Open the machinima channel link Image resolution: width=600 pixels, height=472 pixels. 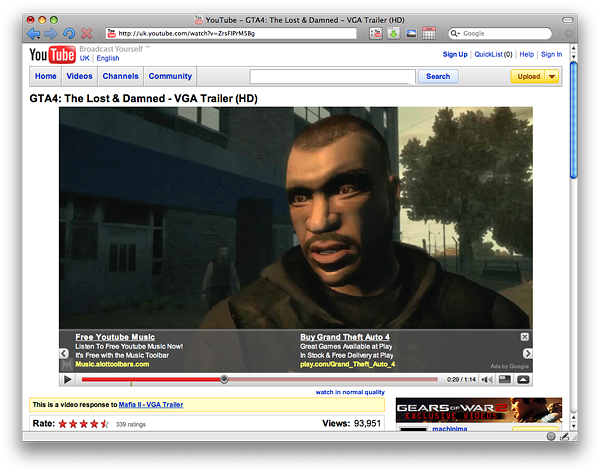coord(450,428)
